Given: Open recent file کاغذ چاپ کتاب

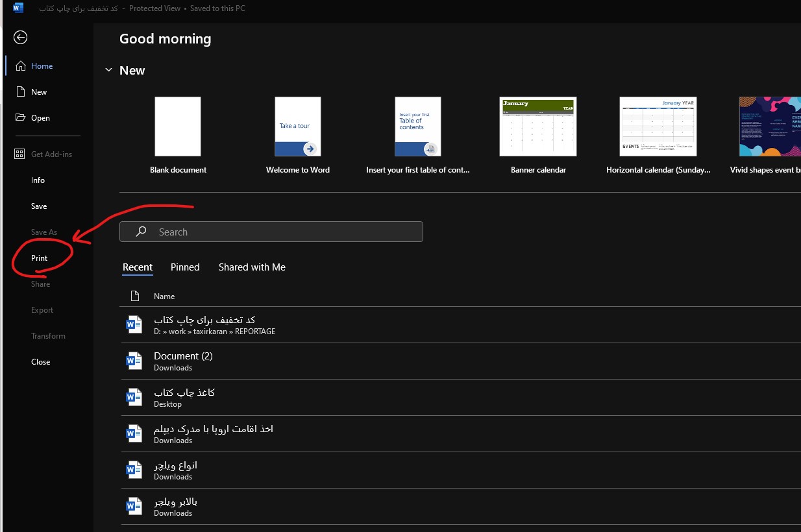Looking at the screenshot, I should (x=184, y=393).
